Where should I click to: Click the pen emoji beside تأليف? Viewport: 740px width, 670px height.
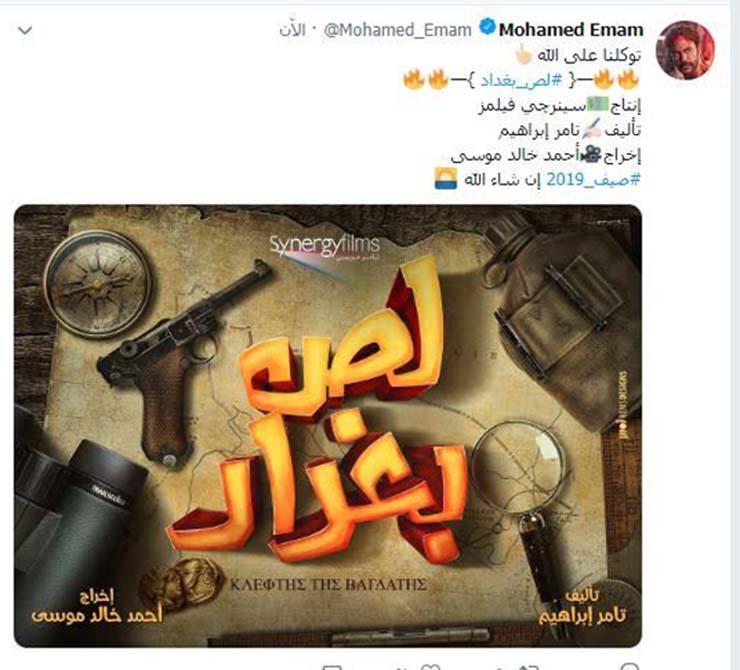591,129
